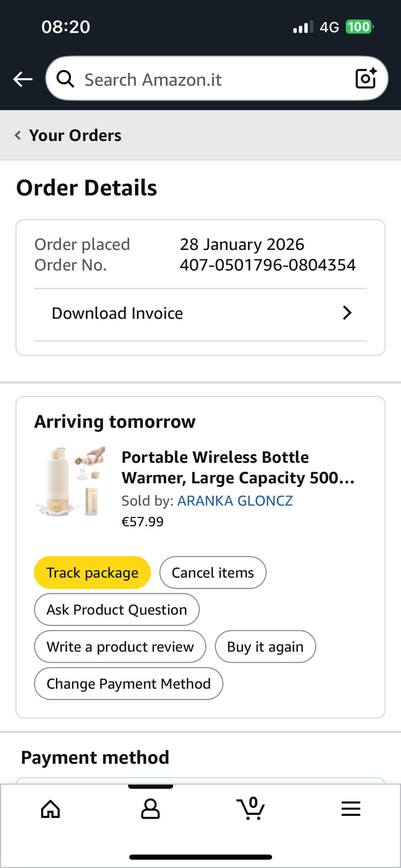
Task: Select Ask Product Question
Action: pyautogui.click(x=117, y=610)
